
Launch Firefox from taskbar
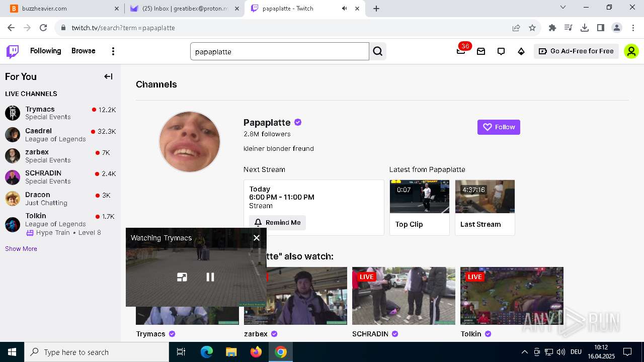point(256,352)
